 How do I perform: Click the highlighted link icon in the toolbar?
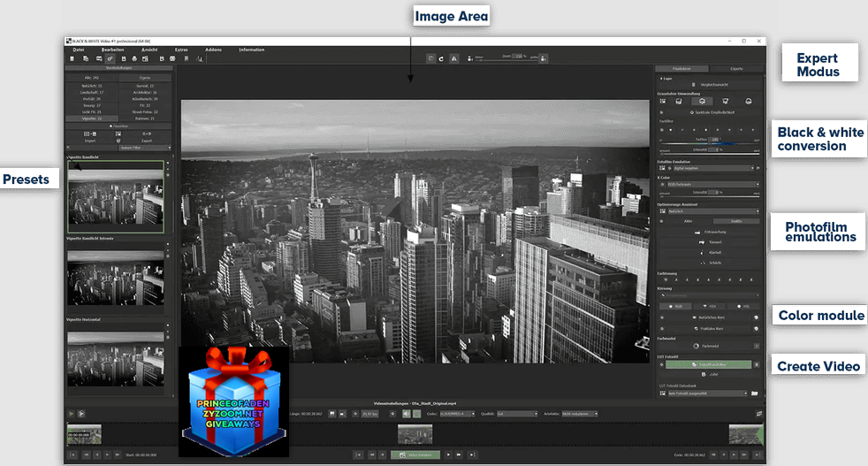pos(110,58)
